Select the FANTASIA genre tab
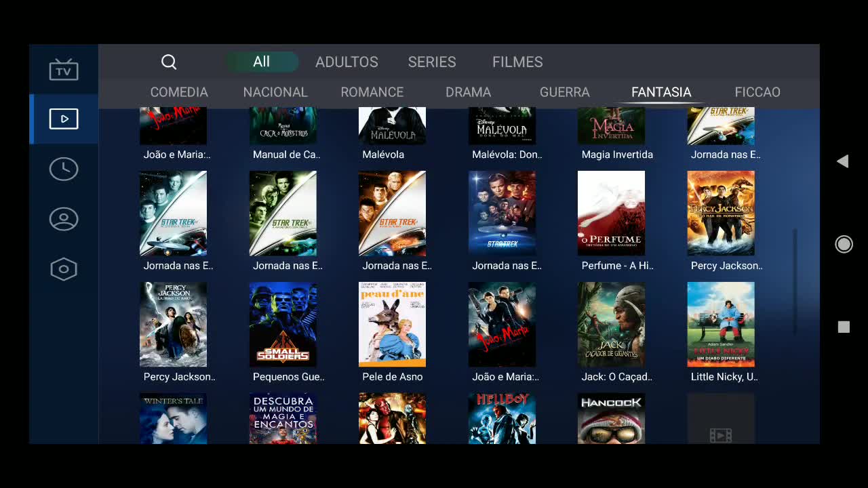Viewport: 868px width, 488px height. coord(661,92)
